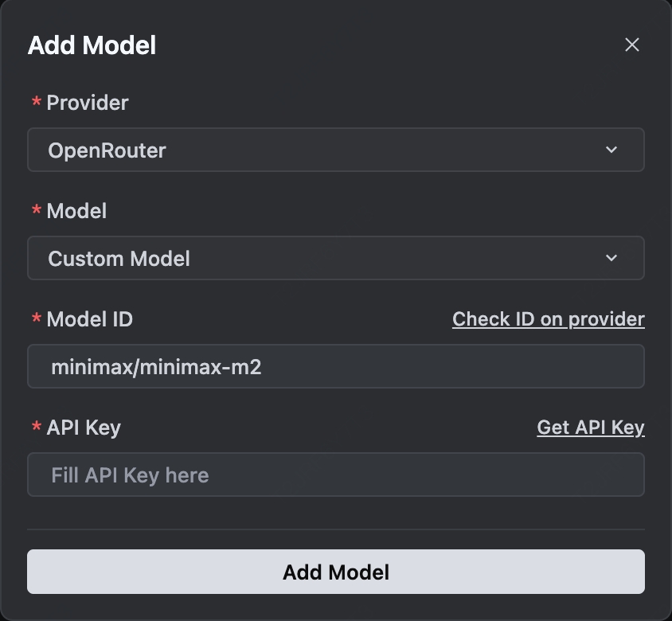672x621 pixels.
Task: Click the chevron arrow in Provider dropdown
Action: (611, 150)
